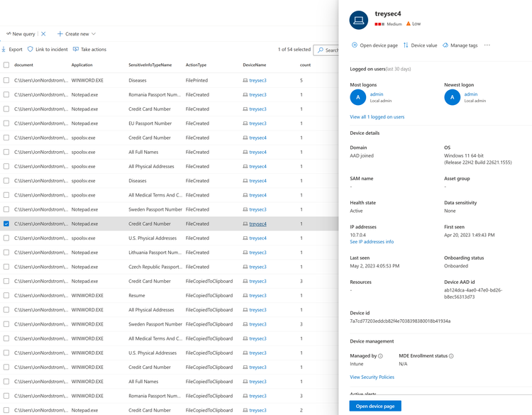Click the Link to incident shield icon

[x=31, y=49]
